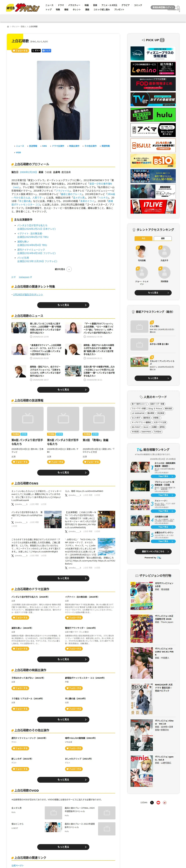Expand もっと見る under ドラマ出演作 section
The width and height of the screenshot is (186, 868).
coord(63,659)
